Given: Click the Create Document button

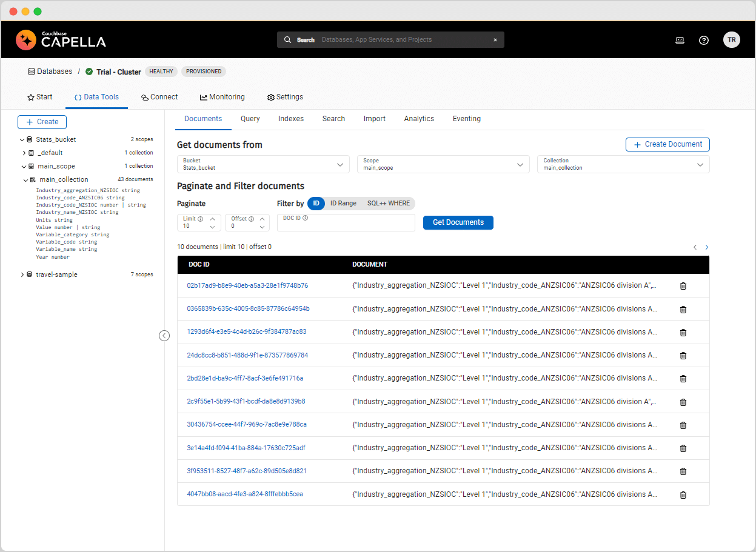Looking at the screenshot, I should click(x=667, y=144).
